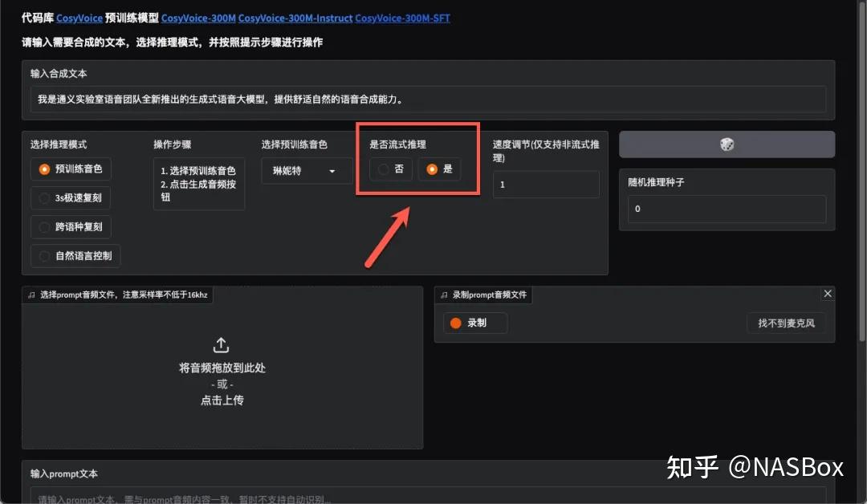Viewport: 867px width, 504px height.
Task: Choose 否 for streaming inference
Action: (384, 169)
